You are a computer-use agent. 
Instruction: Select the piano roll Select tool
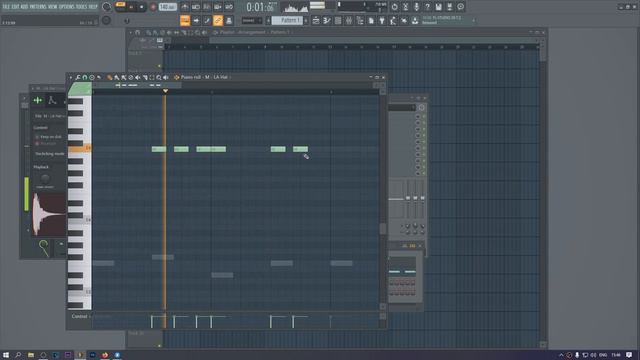pyautogui.click(x=152, y=78)
